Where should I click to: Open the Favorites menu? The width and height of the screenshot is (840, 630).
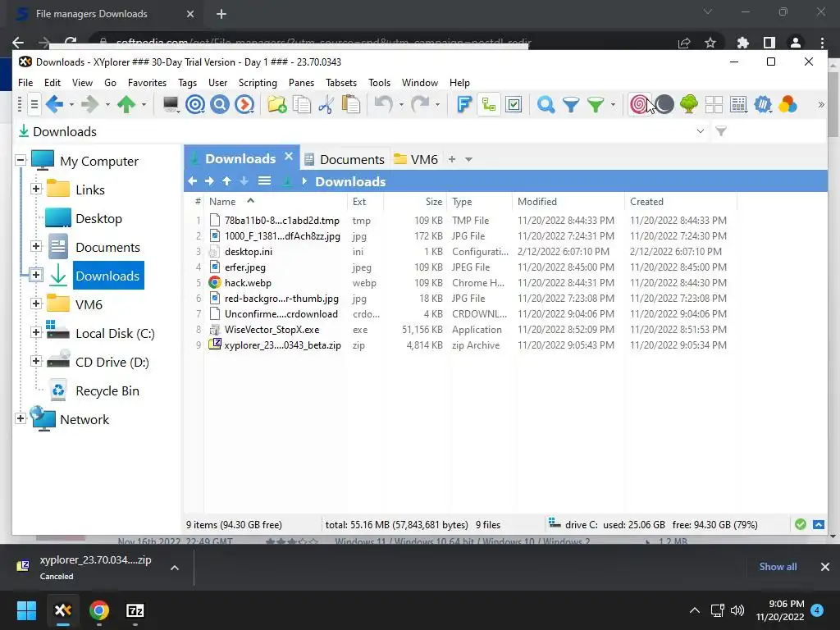tap(147, 83)
